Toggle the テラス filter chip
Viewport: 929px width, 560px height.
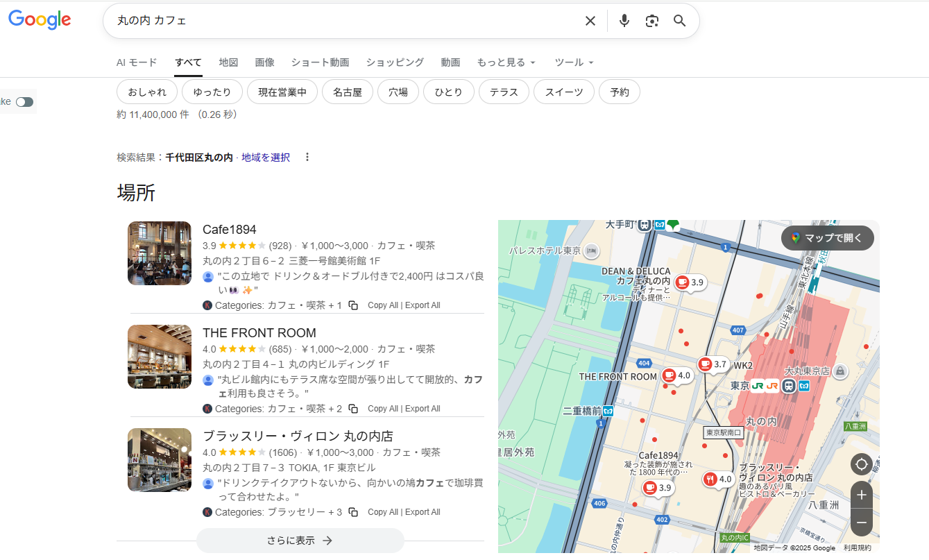[504, 92]
